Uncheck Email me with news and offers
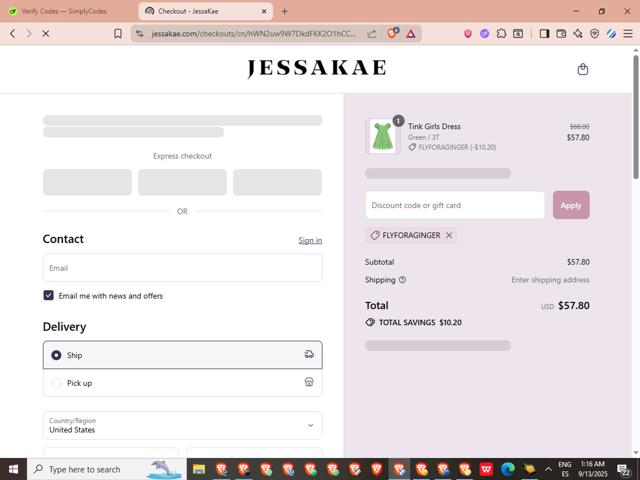This screenshot has width=640, height=480. click(49, 295)
